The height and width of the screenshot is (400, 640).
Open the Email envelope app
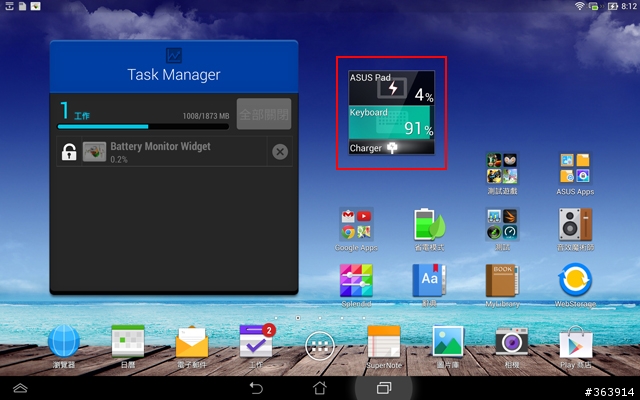[192, 342]
